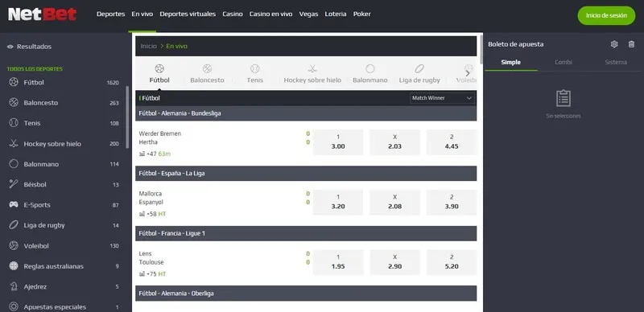The height and width of the screenshot is (312, 644).
Task: Click the En vivo breadcrumb
Action: (x=176, y=47)
